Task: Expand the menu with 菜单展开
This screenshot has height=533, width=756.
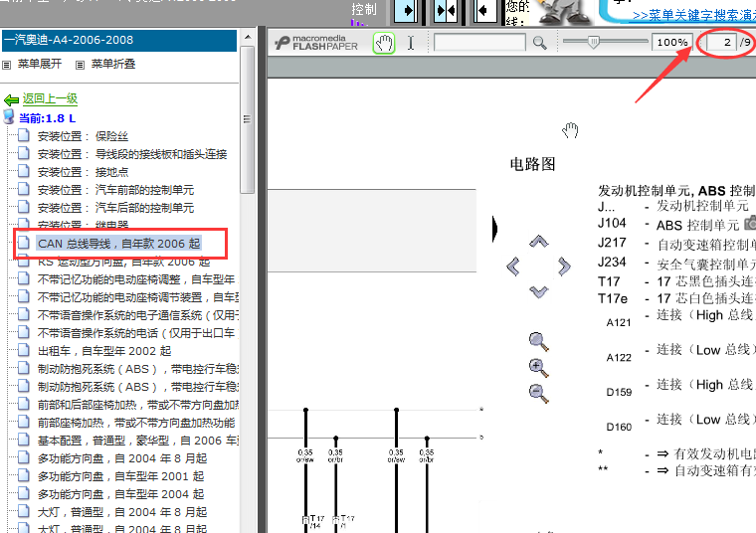Action: pyautogui.click(x=40, y=64)
